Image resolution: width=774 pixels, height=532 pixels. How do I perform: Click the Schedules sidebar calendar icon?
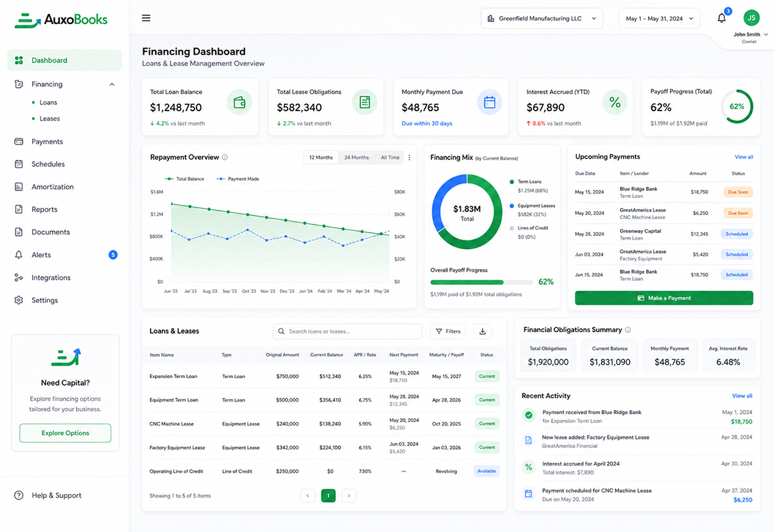click(19, 164)
